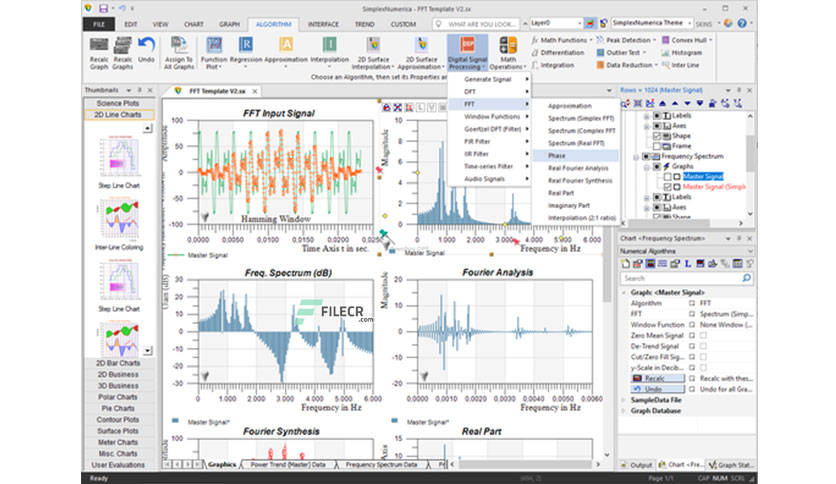The height and width of the screenshot is (484, 836).
Task: Open the 2D Bar Charts category
Action: point(118,363)
